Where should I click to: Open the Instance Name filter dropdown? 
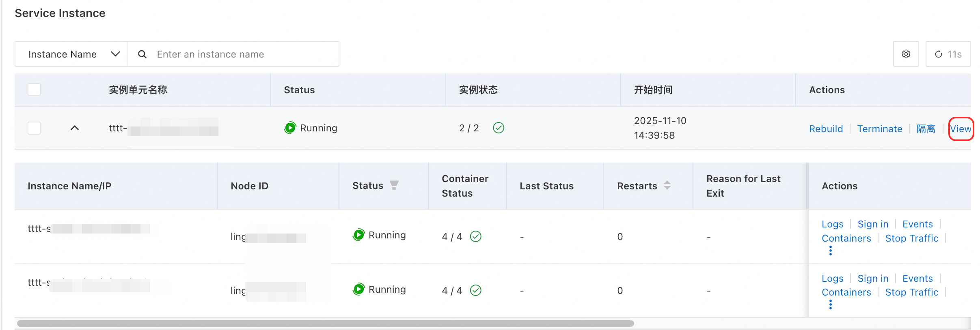(x=71, y=54)
